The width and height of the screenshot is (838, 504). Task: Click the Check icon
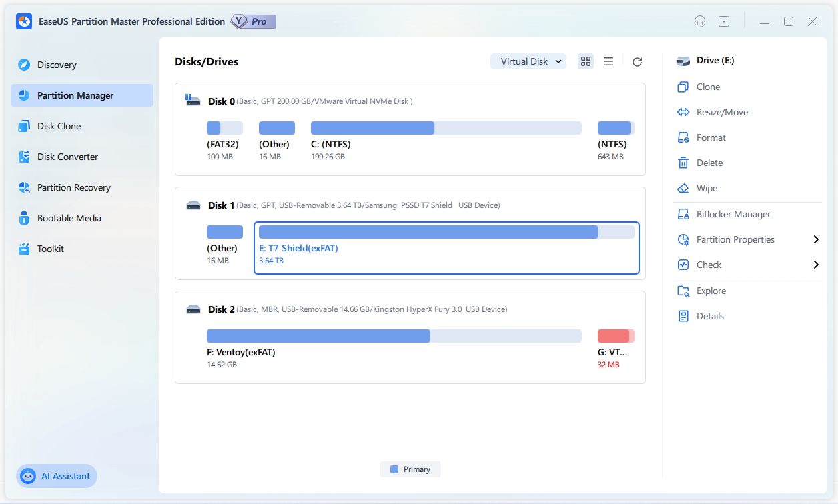[x=683, y=265]
